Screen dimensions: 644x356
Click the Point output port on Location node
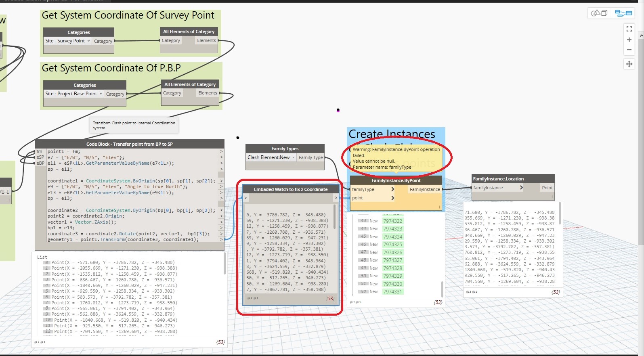tap(547, 188)
